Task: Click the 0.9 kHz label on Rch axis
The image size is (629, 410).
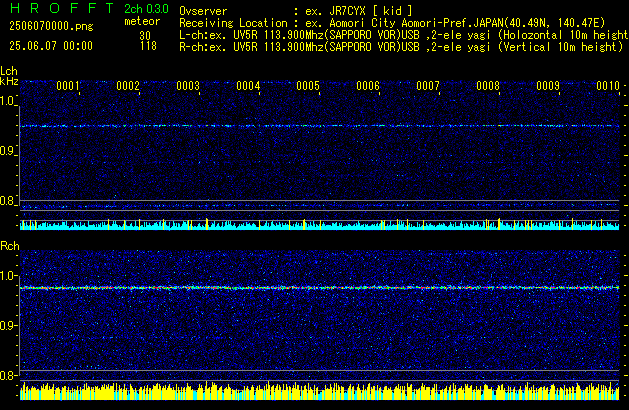Action: pos(8,325)
